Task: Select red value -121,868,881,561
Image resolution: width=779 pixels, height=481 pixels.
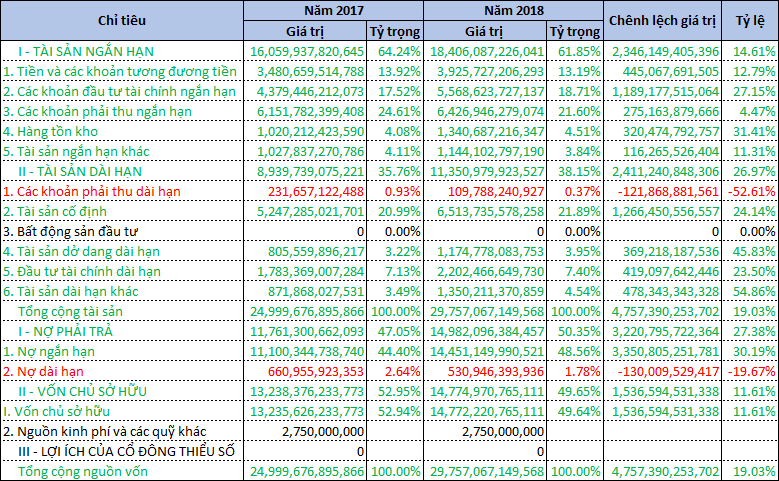Action: (x=669, y=191)
